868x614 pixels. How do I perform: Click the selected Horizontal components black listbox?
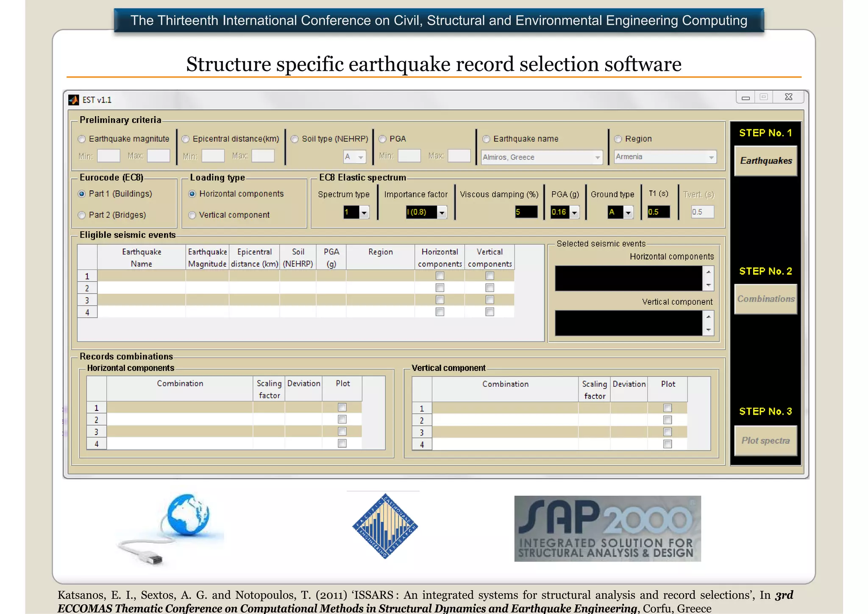pos(629,278)
